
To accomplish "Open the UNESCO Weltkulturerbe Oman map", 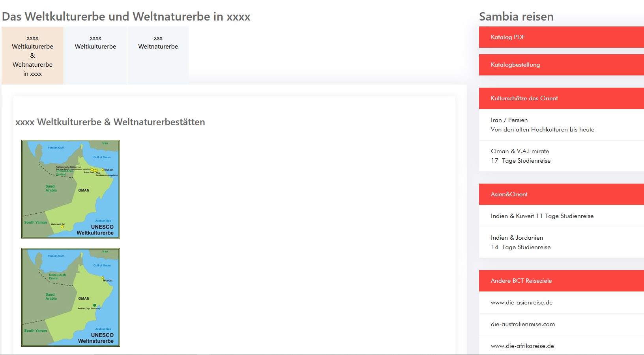I will click(x=71, y=189).
